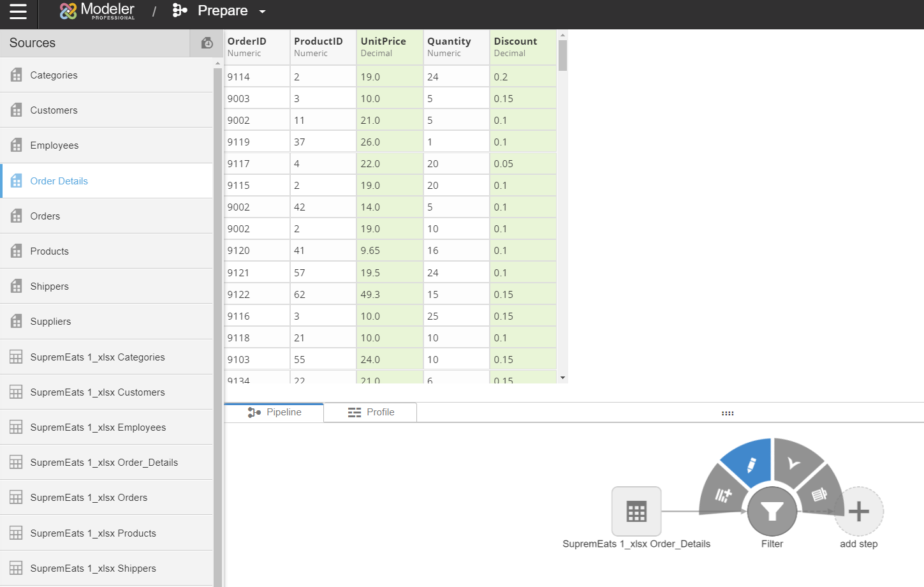Open the Prepare mode dropdown arrow
This screenshot has height=587, width=924.
[262, 11]
